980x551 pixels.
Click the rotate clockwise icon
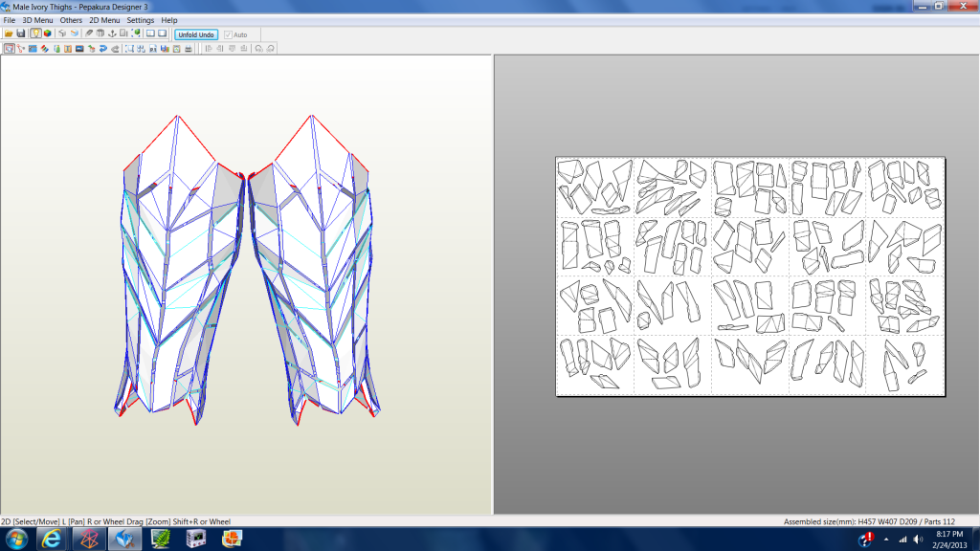[271, 48]
